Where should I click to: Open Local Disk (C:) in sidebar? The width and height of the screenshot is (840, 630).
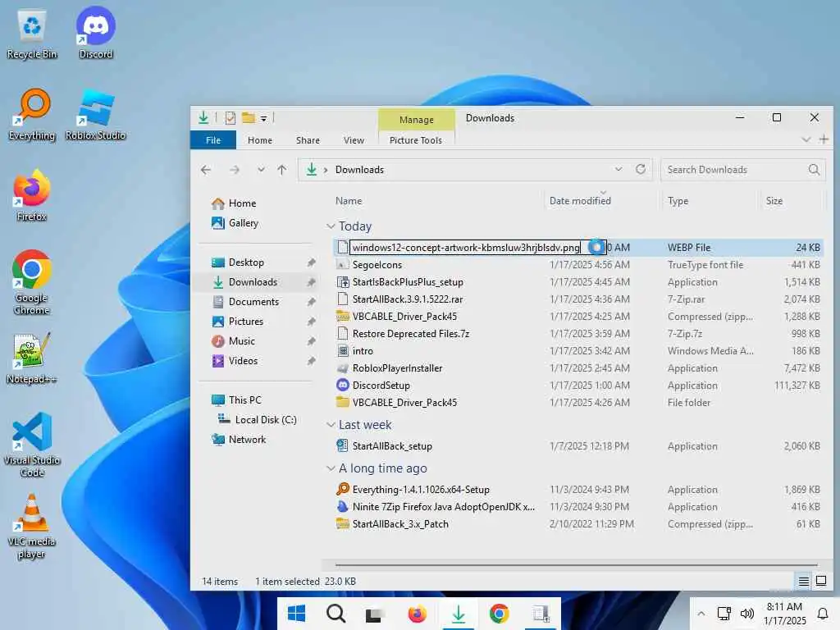(257, 420)
